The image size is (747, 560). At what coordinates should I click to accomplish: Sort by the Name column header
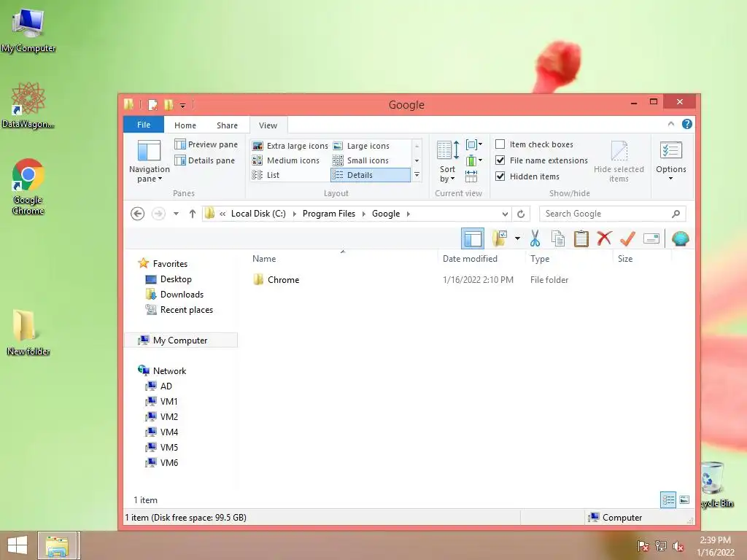(x=342, y=259)
